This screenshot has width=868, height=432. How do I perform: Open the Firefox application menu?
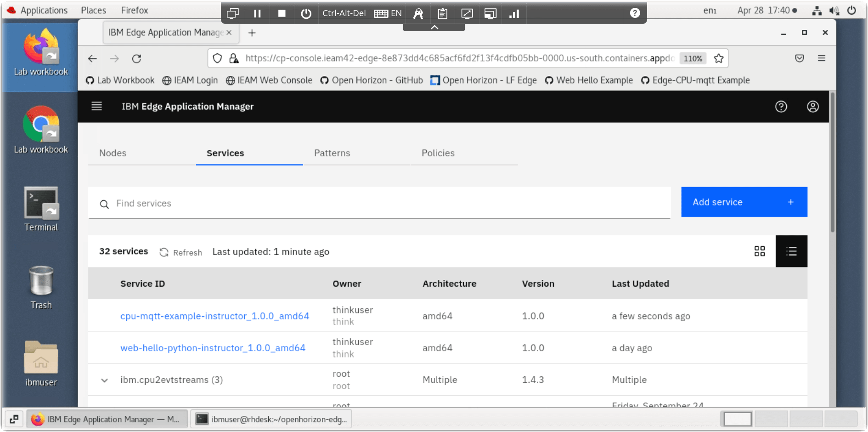(x=822, y=58)
